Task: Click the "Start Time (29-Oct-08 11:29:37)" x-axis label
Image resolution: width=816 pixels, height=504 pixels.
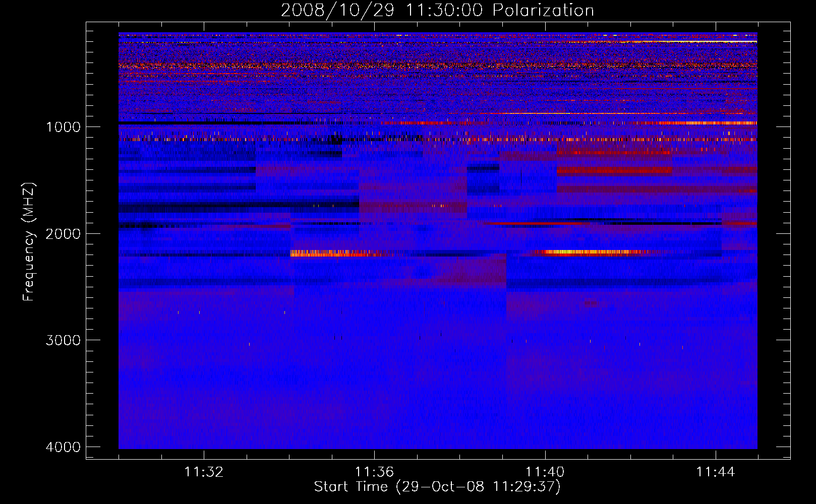Action: tap(437, 487)
